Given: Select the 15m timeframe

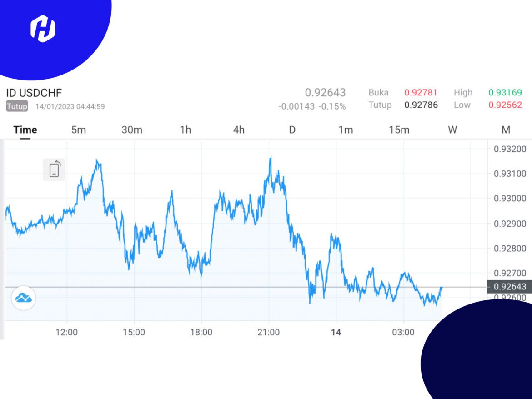Looking at the screenshot, I should click(399, 130).
